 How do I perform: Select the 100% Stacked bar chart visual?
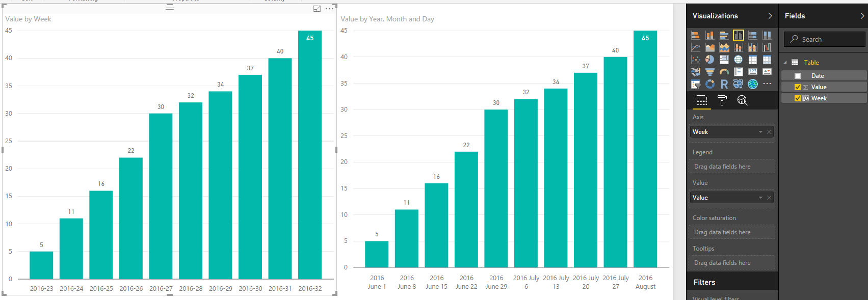coord(752,35)
